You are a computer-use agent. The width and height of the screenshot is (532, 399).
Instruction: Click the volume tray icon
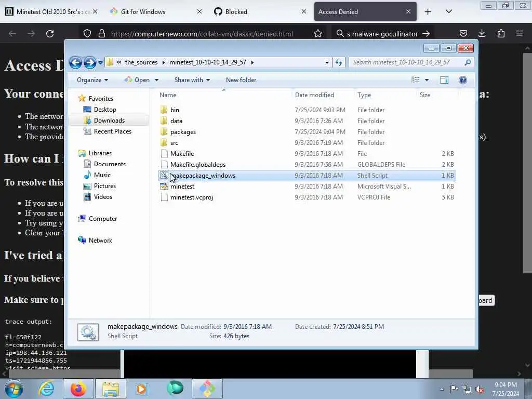[x=480, y=389]
